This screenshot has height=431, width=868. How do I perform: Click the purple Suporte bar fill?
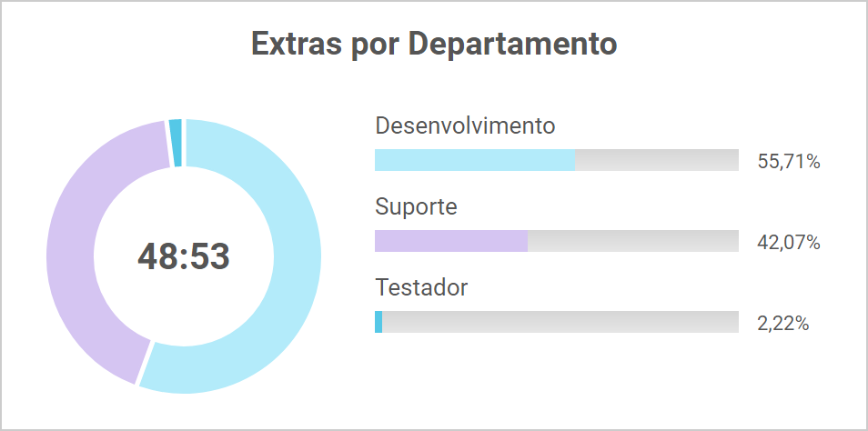(450, 241)
